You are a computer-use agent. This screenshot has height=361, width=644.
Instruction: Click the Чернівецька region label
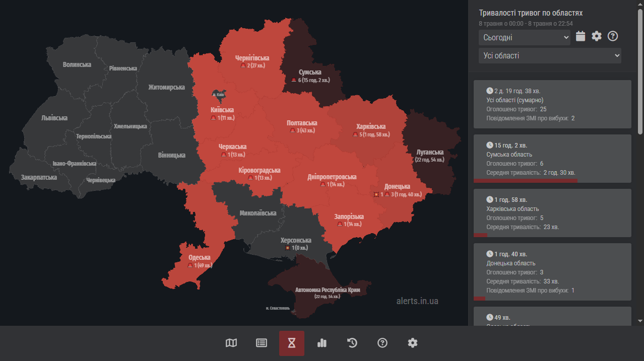(x=101, y=180)
